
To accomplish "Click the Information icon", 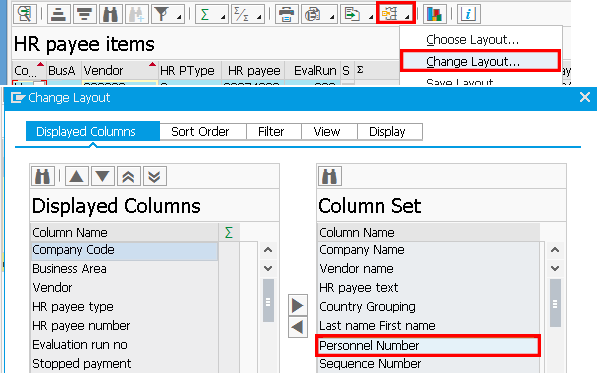I will coord(468,14).
